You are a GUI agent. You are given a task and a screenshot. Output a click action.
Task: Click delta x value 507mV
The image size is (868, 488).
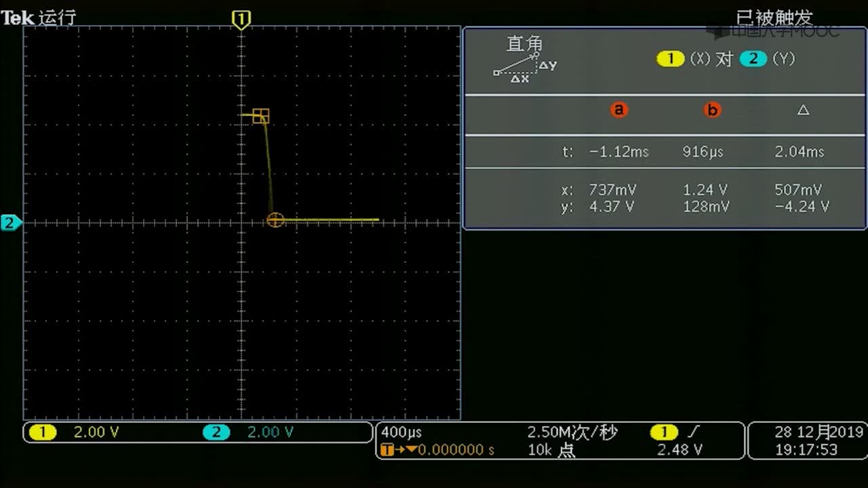[798, 190]
